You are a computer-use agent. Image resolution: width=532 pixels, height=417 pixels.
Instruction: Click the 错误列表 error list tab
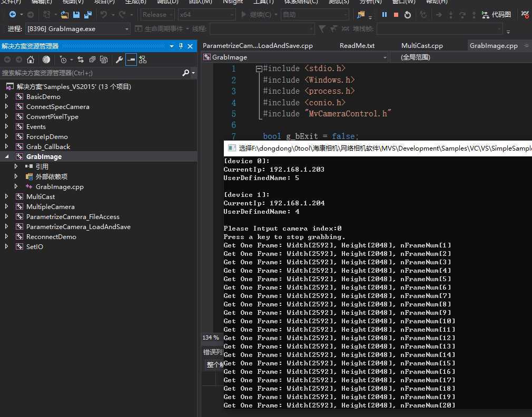(213, 352)
